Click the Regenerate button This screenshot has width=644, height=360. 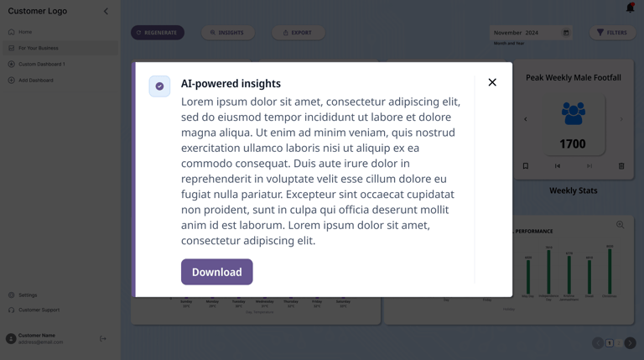[x=157, y=33]
